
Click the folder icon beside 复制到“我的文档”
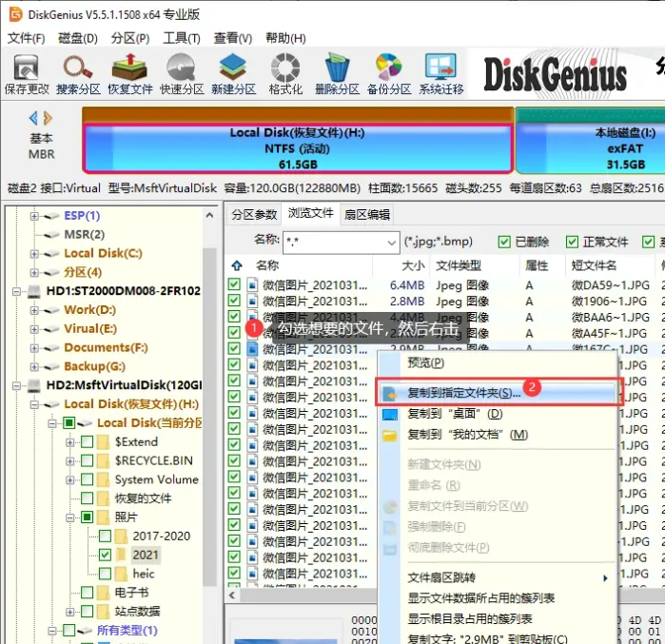tap(390, 435)
